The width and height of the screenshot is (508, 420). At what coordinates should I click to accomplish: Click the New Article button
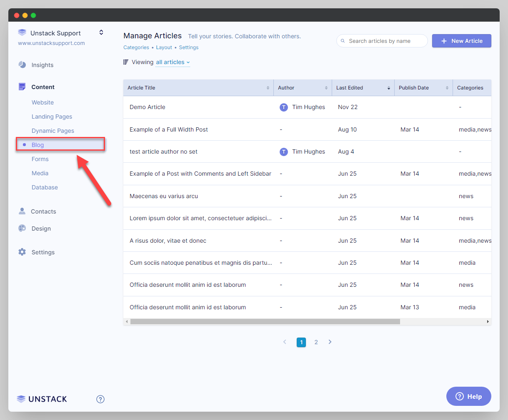click(x=461, y=41)
